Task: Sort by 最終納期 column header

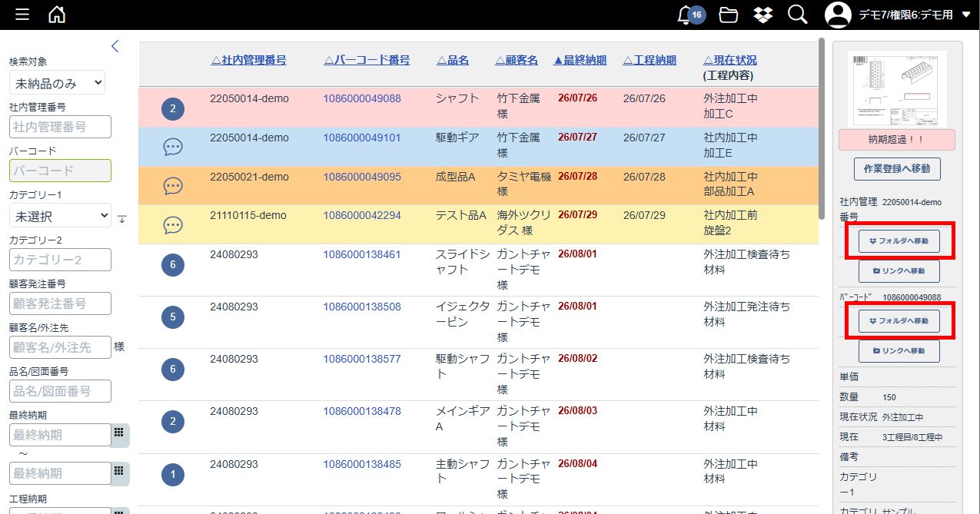Action: point(580,60)
